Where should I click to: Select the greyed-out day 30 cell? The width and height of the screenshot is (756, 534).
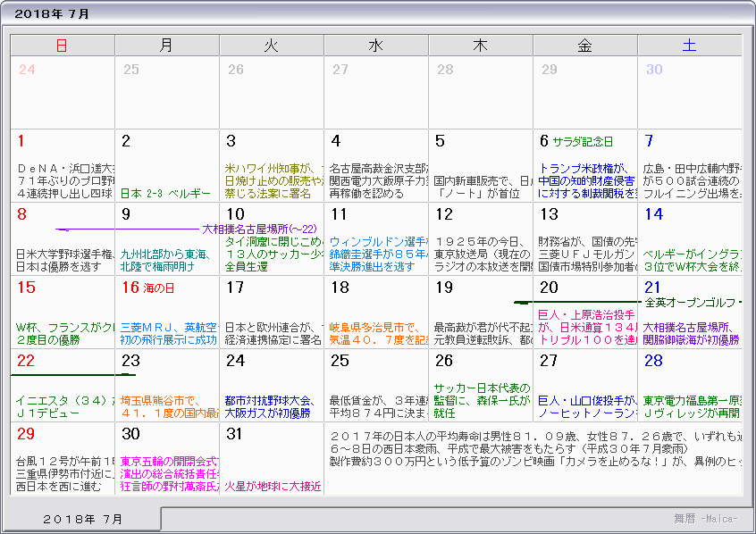coord(690,93)
